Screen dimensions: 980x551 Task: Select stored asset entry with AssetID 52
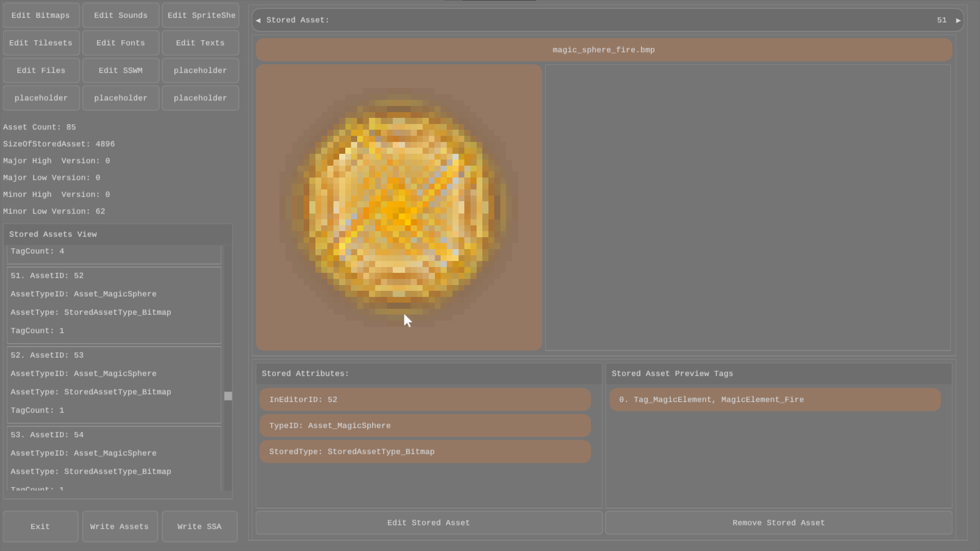114,305
